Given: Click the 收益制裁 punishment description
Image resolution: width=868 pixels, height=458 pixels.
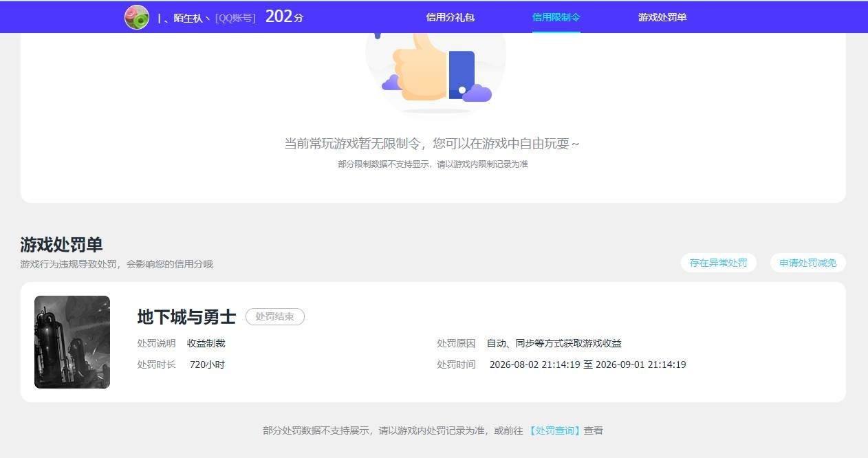Looking at the screenshot, I should (206, 343).
